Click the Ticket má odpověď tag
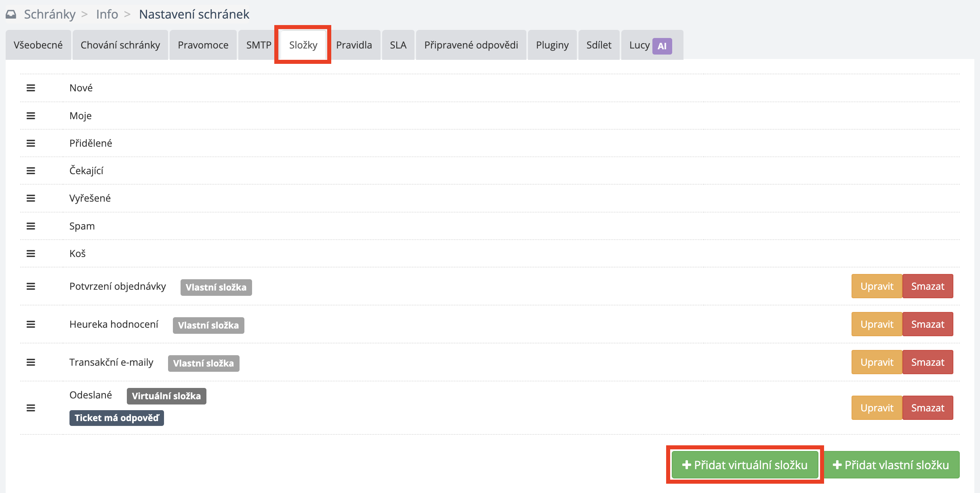 pos(116,418)
